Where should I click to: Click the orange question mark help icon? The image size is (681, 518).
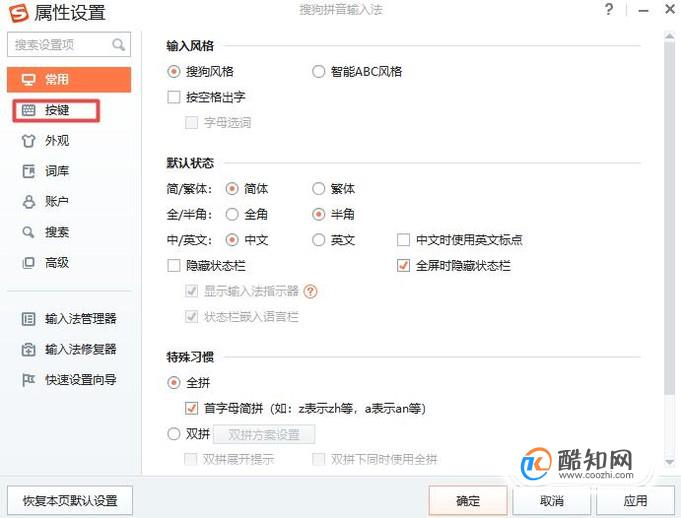(311, 291)
